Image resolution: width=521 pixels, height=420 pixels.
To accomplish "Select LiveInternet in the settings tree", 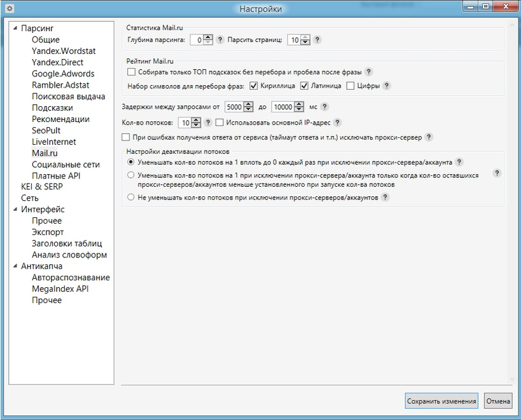I will coord(54,142).
